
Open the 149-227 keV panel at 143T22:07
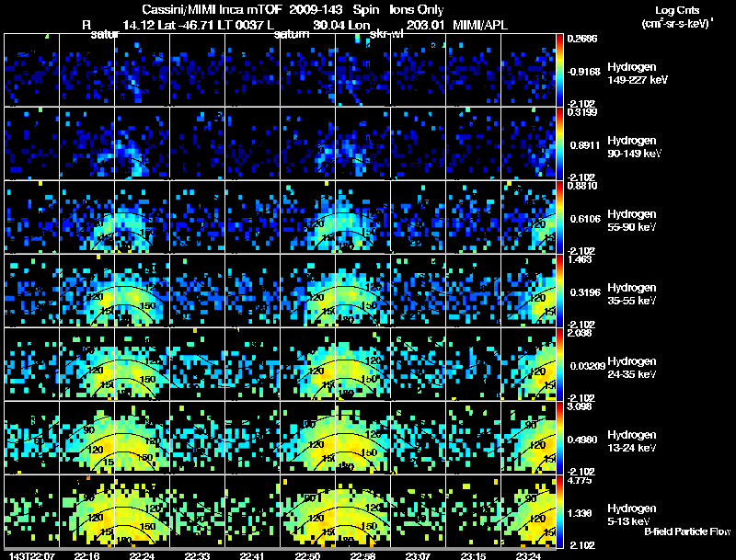click(31, 70)
